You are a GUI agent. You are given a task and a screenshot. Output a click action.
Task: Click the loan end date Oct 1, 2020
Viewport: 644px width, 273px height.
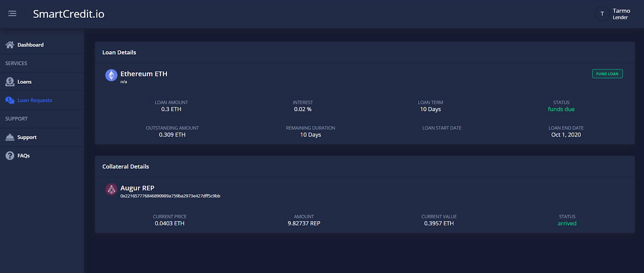tap(566, 135)
